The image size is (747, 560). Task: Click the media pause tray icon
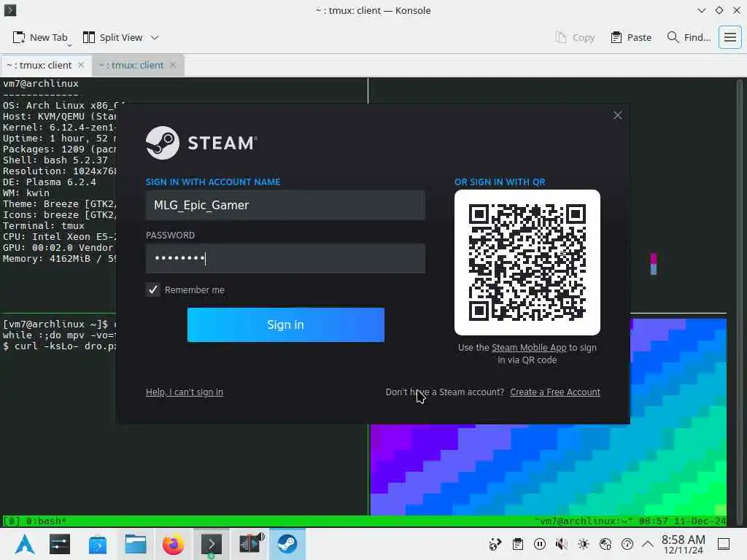point(540,544)
